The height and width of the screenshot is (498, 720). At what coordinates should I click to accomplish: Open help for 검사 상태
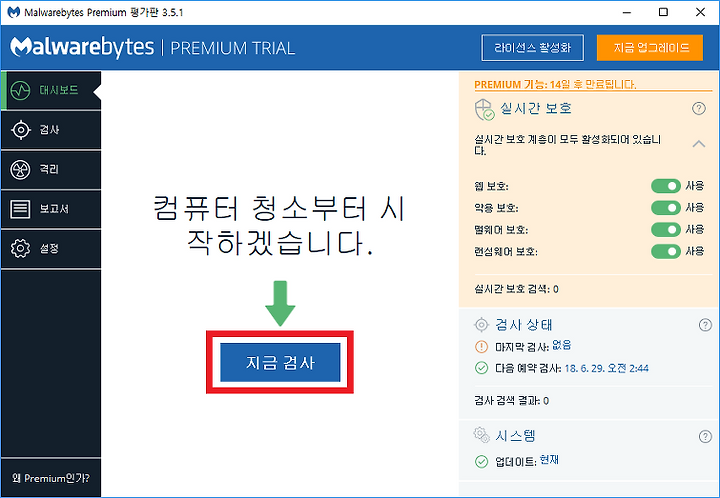click(705, 325)
